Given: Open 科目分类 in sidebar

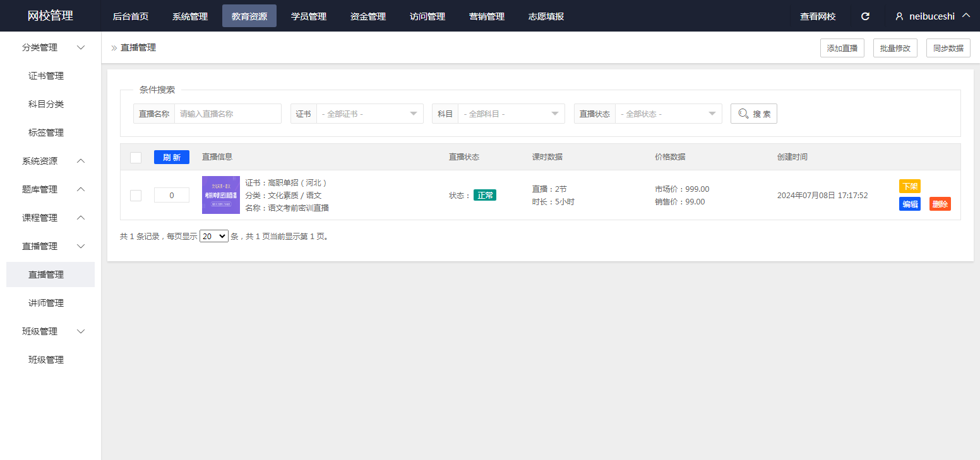Looking at the screenshot, I should [46, 104].
